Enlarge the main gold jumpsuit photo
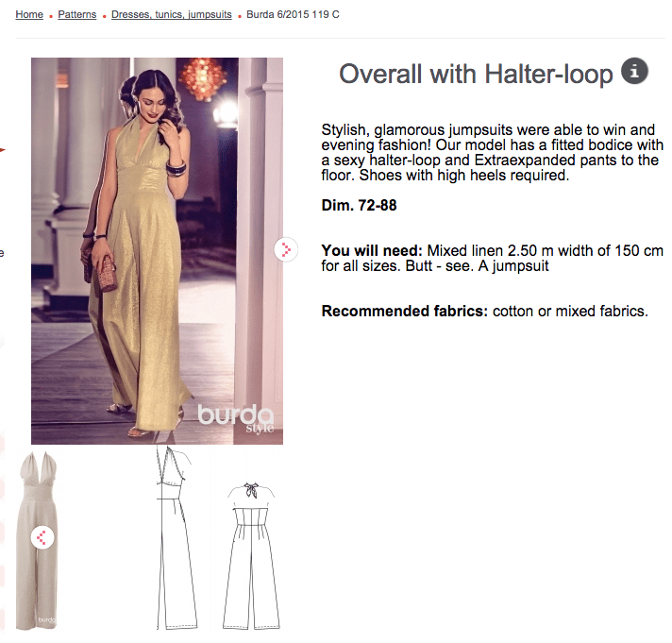 [x=157, y=250]
